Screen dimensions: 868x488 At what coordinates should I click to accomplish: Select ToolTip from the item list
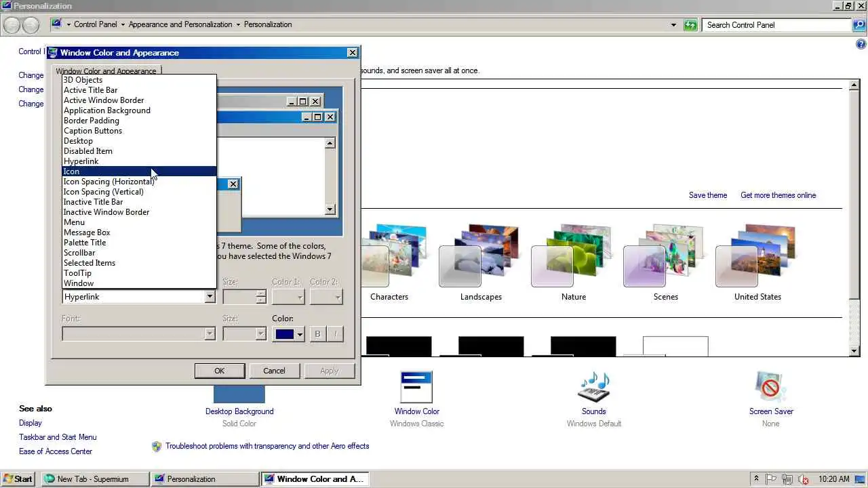coord(139,273)
